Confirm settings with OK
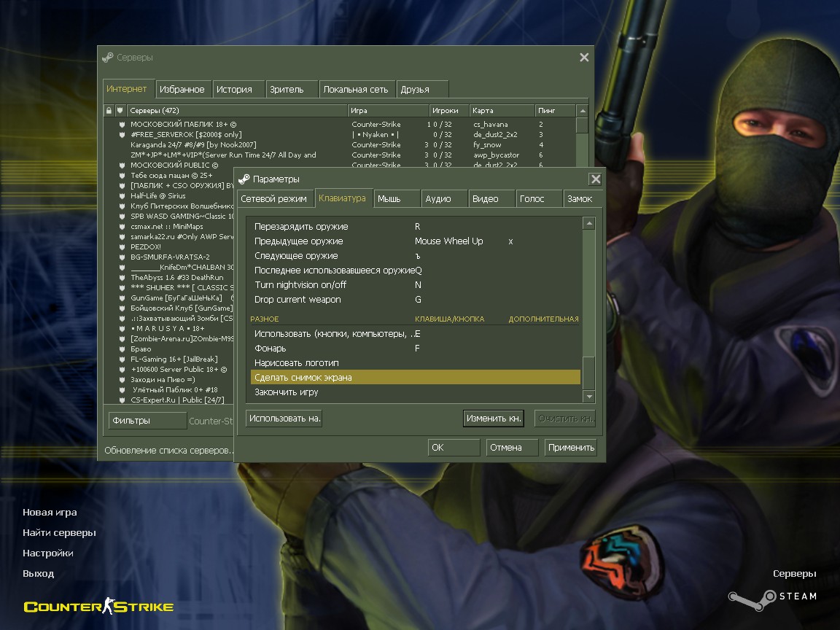840x630 pixels. point(454,447)
